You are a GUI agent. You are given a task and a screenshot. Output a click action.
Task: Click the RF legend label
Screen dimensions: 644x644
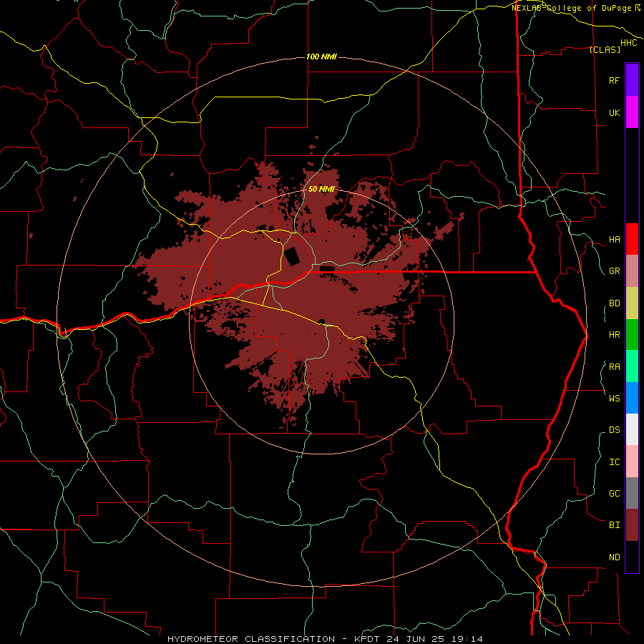point(614,80)
